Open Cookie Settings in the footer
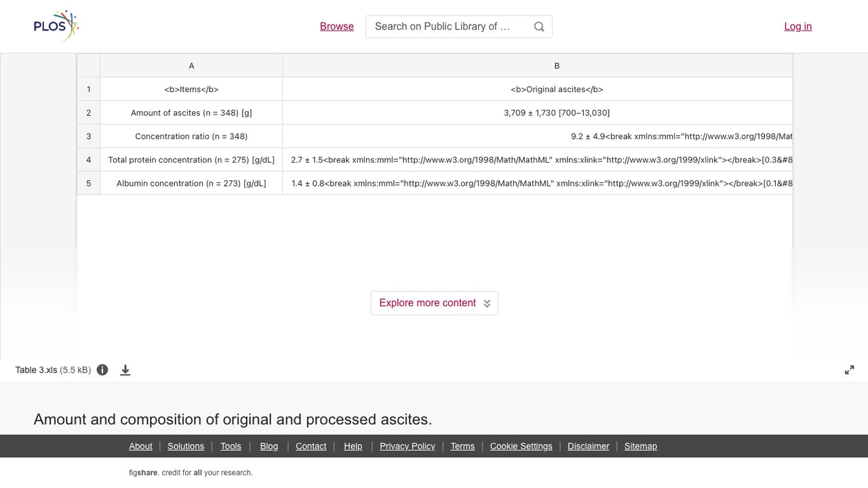The width and height of the screenshot is (868, 488). (x=521, y=446)
